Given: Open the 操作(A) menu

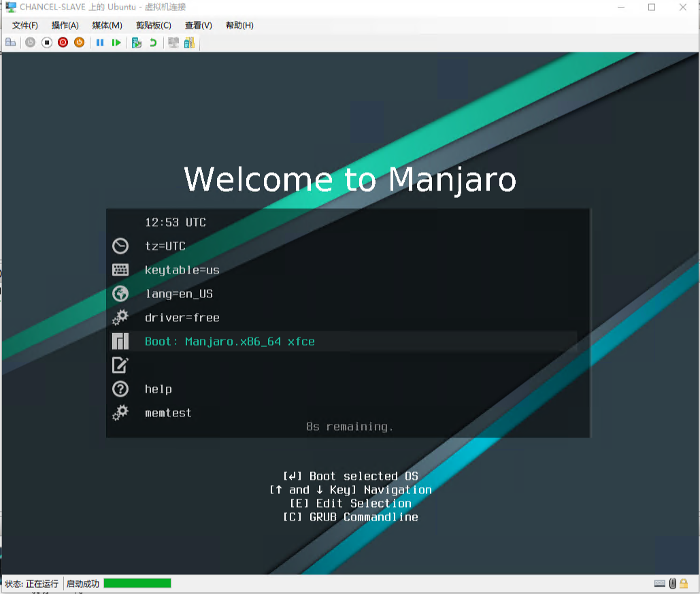Looking at the screenshot, I should (x=65, y=25).
